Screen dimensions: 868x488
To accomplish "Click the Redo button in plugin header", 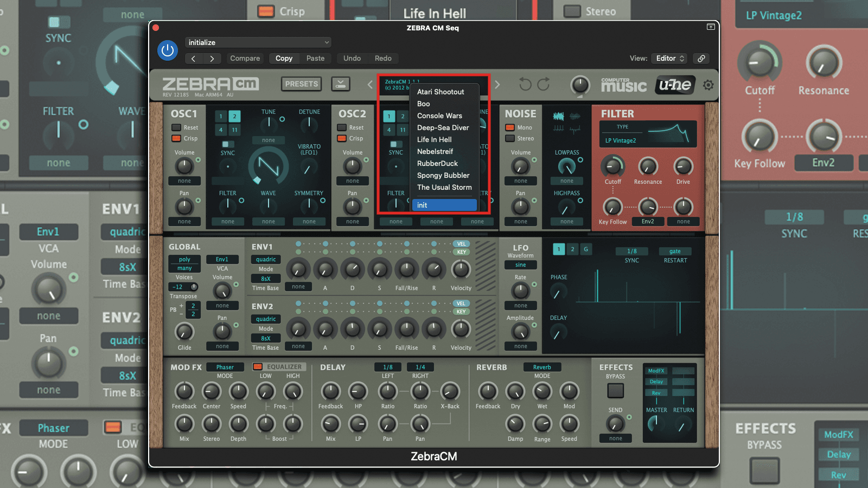I will coord(383,59).
